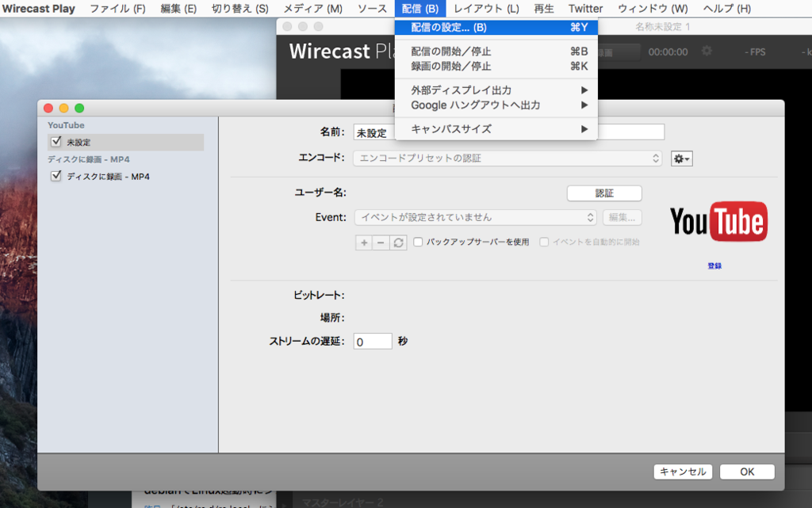Select 未設定 row under YouTube
The width and height of the screenshot is (812, 508).
point(126,142)
